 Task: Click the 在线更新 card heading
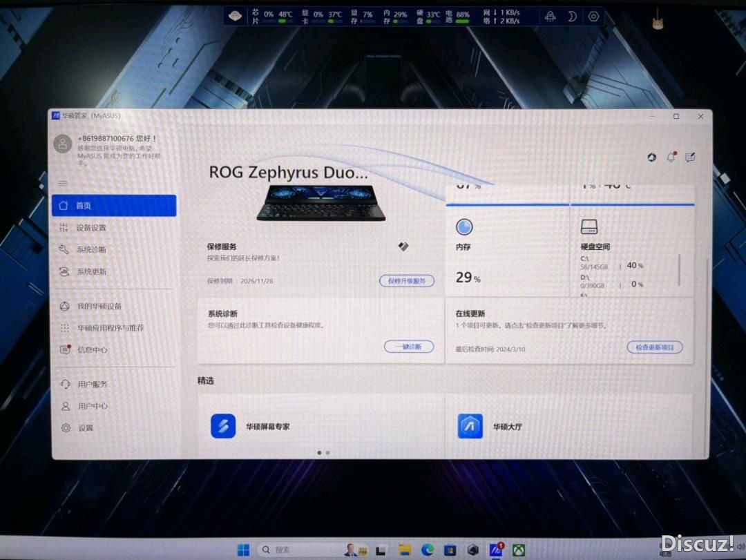470,313
